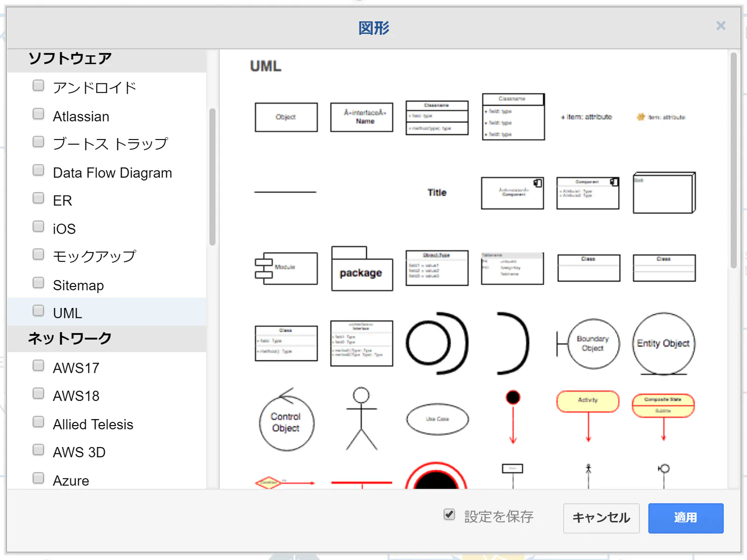
Task: Tick the Atlassian checkbox
Action: 38,114
